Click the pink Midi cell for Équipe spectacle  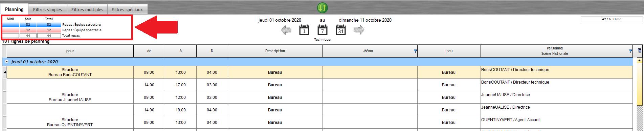(x=10, y=30)
